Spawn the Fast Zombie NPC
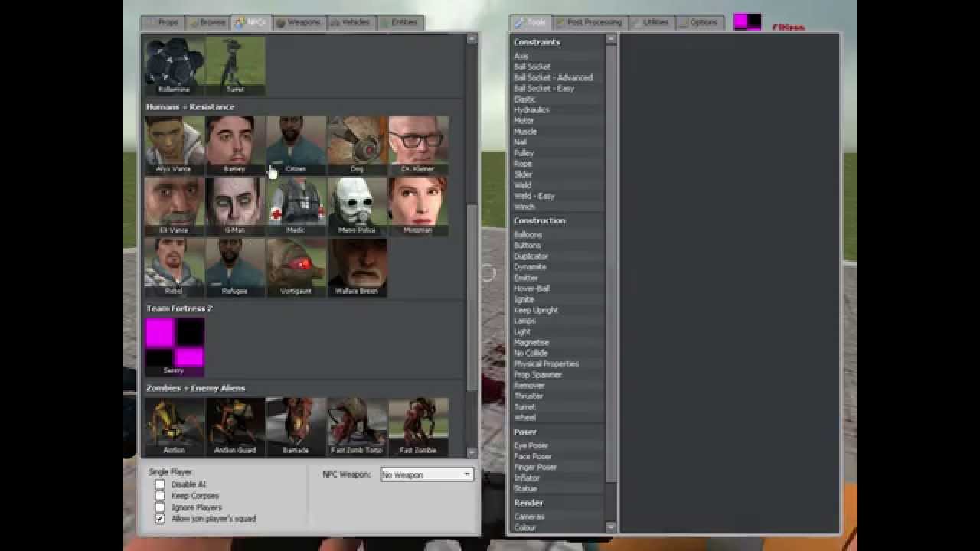 coord(418,426)
